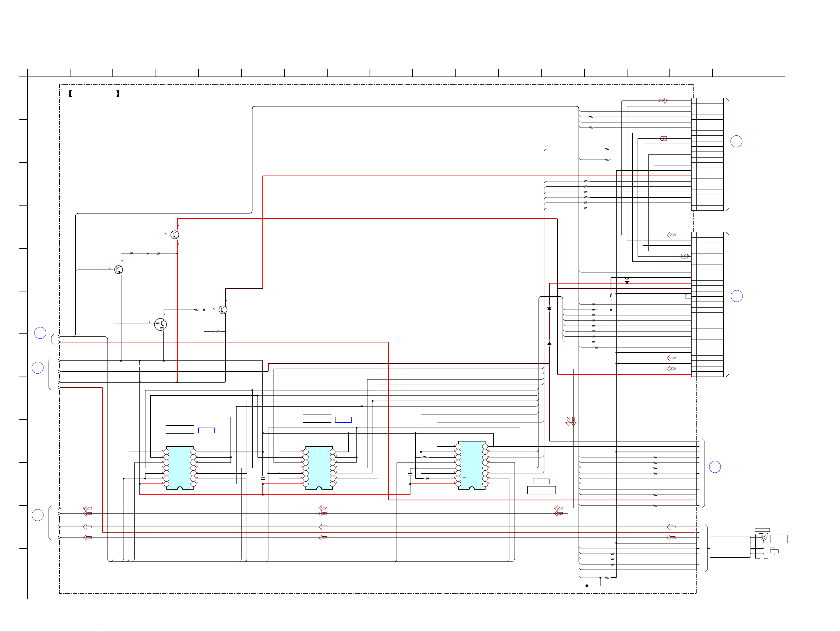Click the round jack symbol at bottom right
This screenshot has width=840, height=632.
pos(763,538)
